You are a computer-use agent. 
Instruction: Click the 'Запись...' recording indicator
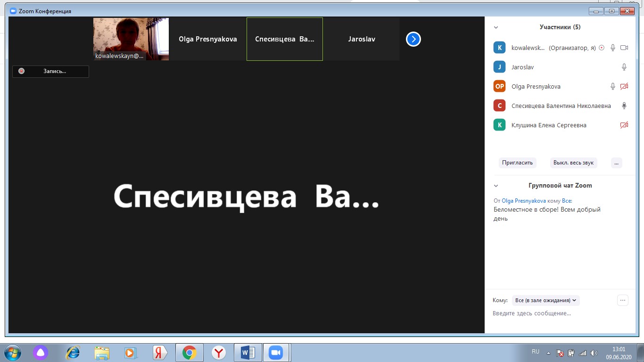click(50, 71)
